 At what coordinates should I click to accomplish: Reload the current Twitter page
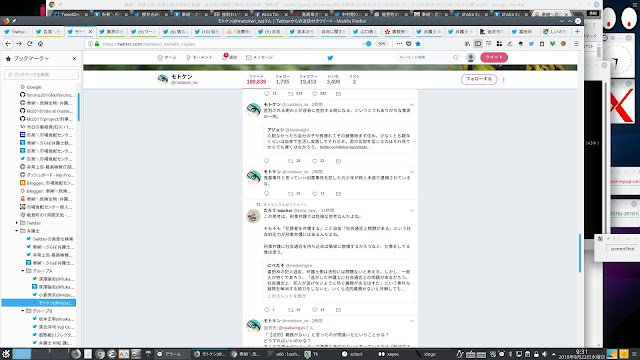[29, 44]
